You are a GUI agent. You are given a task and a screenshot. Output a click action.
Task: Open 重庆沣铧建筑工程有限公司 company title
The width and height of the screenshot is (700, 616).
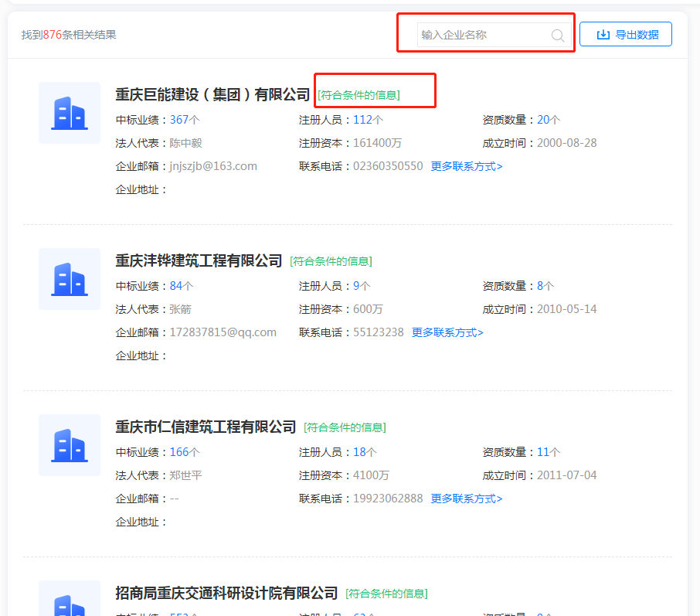(199, 261)
